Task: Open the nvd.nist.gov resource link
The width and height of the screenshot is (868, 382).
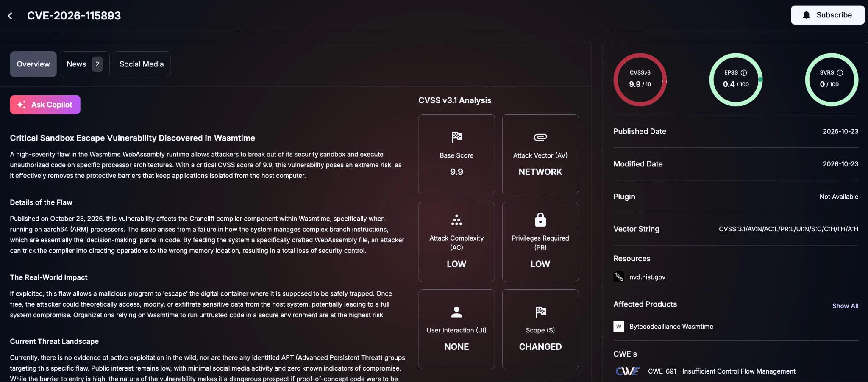Action: pyautogui.click(x=647, y=277)
